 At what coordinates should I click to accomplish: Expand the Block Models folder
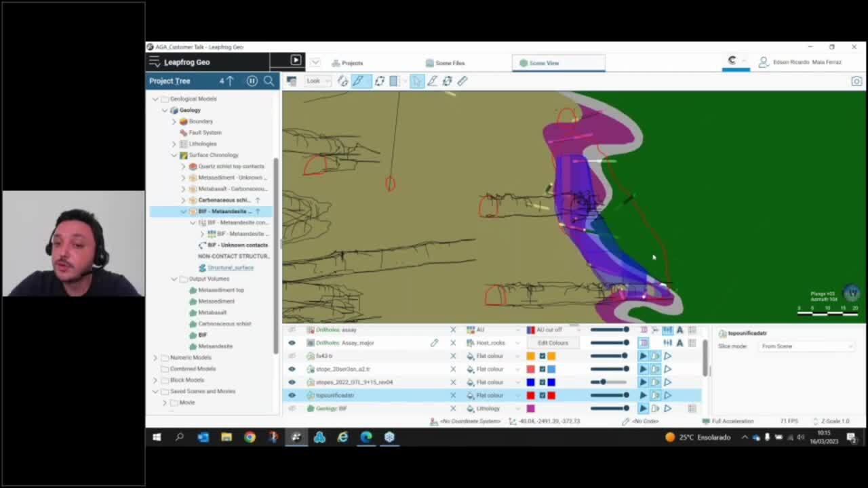tap(155, 380)
